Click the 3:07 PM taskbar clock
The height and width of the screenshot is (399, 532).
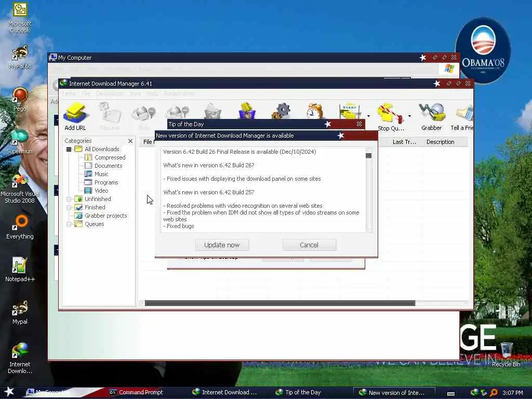513,393
